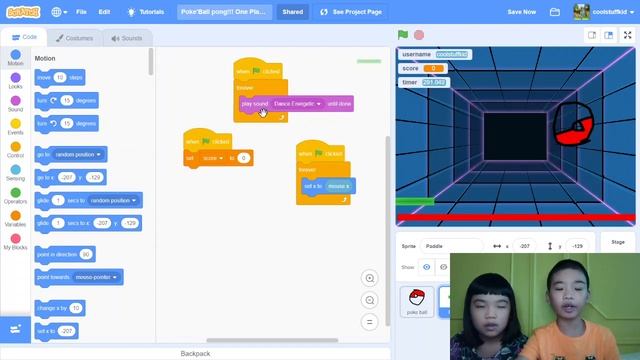Click Save Now
The height and width of the screenshot is (360, 640).
[521, 12]
